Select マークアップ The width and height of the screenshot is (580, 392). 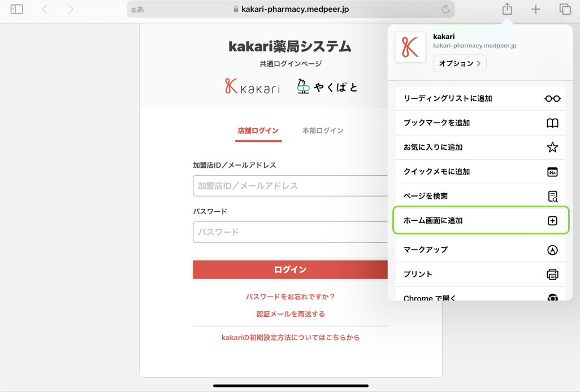tap(480, 250)
